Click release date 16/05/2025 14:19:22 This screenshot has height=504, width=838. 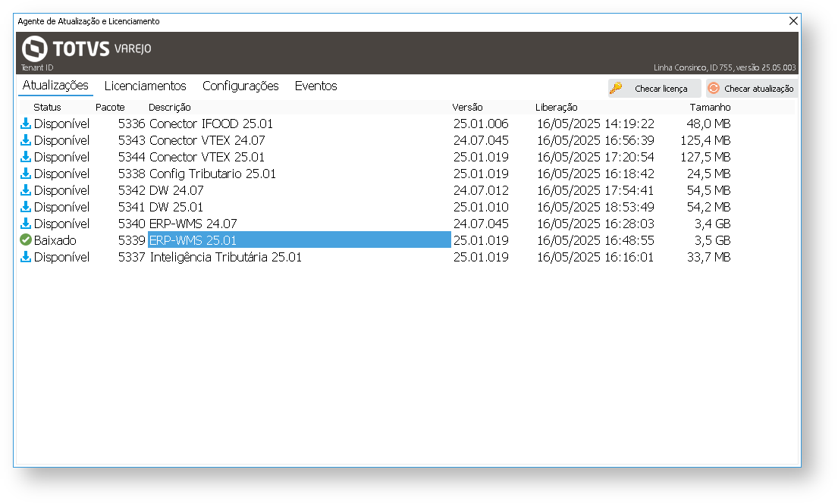[x=595, y=124]
